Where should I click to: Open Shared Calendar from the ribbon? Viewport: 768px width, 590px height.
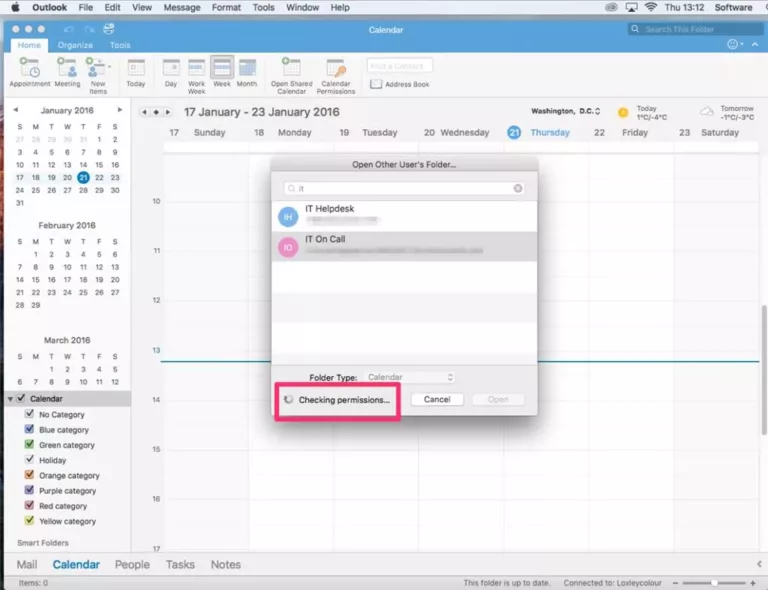click(x=291, y=75)
